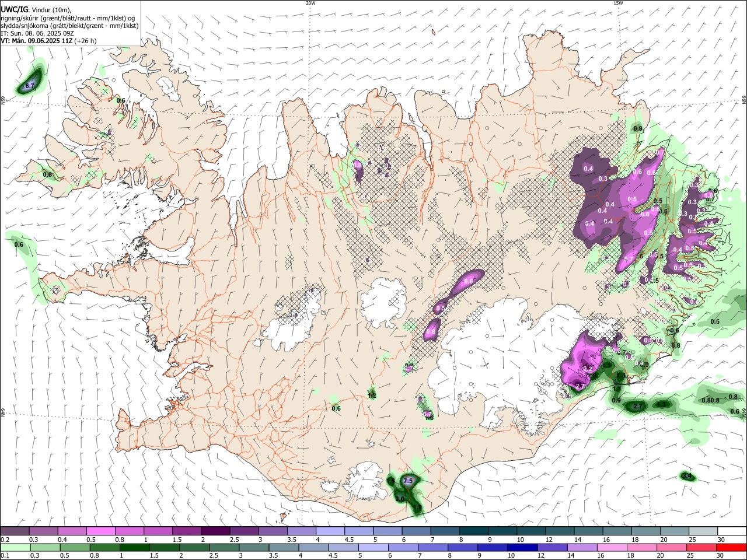Click the gray-blue swatch labelled 3.5, bottom row
This screenshot has height=560, width=747.
[x=284, y=547]
